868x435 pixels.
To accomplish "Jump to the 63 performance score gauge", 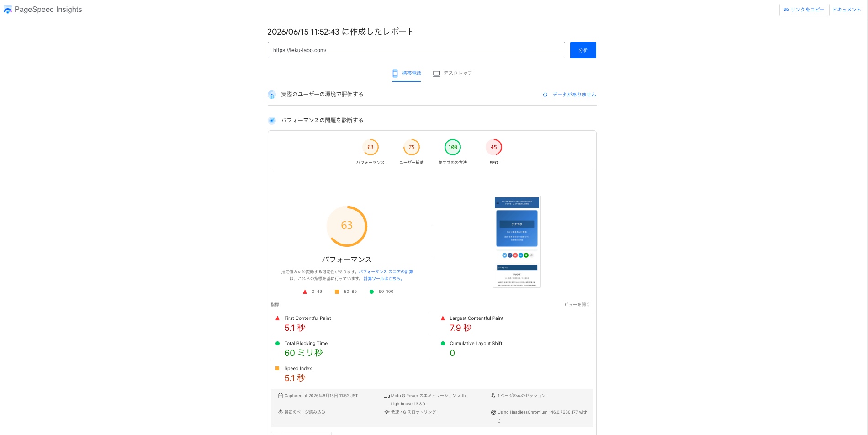I will 370,147.
